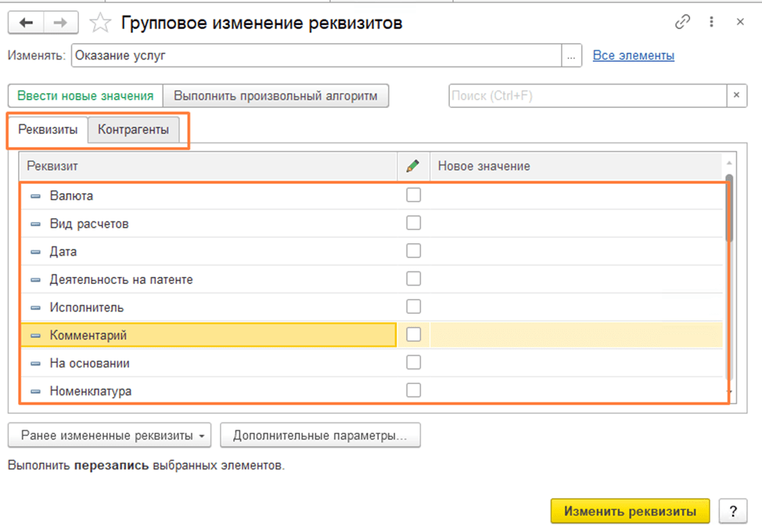Clear search field with the X button
Image resolution: width=762 pixels, height=532 pixels.
coord(736,95)
